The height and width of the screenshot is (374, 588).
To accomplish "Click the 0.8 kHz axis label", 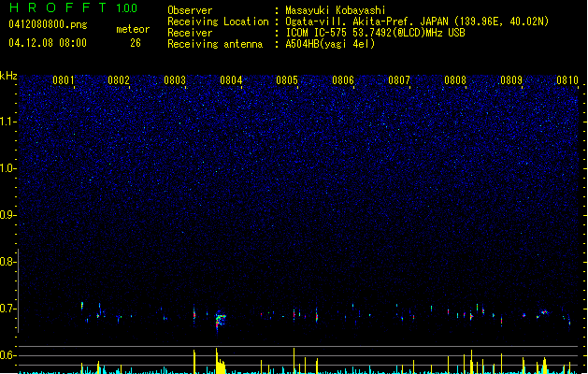I will tap(7, 262).
